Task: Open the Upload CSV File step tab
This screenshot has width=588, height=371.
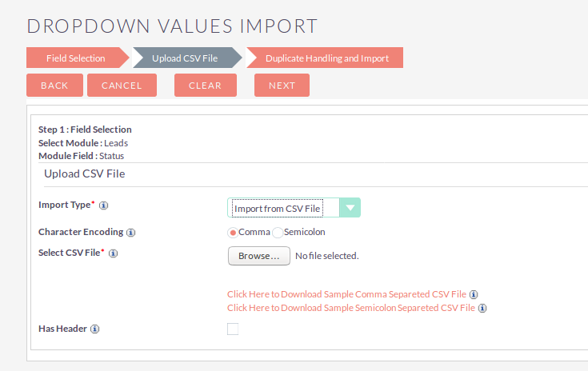Action: tap(185, 58)
